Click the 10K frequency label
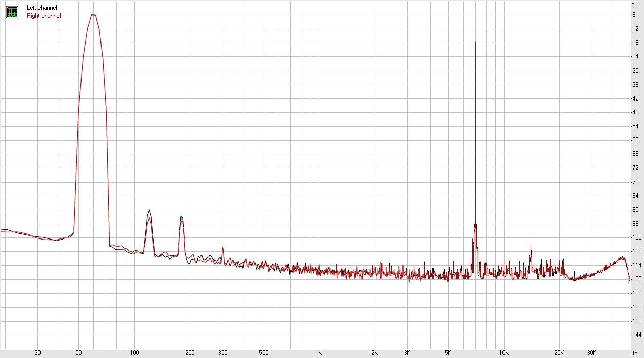The width and height of the screenshot is (644, 358). (504, 353)
